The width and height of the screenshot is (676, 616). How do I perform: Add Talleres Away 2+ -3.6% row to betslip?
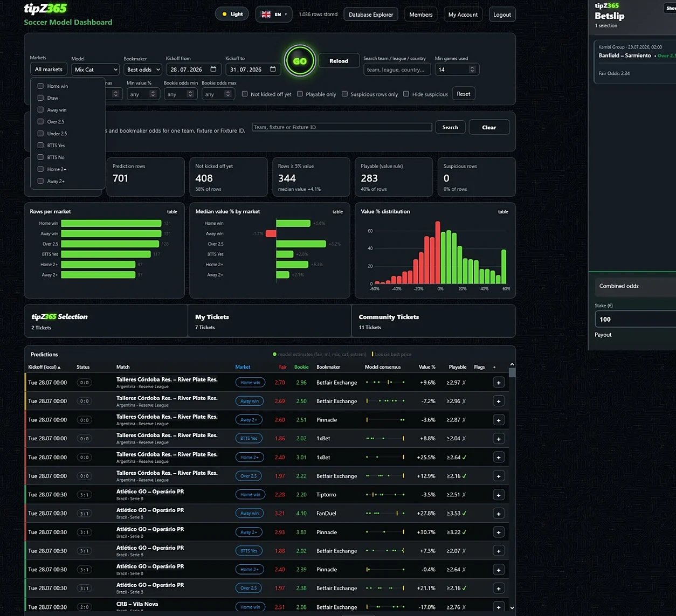pos(499,420)
